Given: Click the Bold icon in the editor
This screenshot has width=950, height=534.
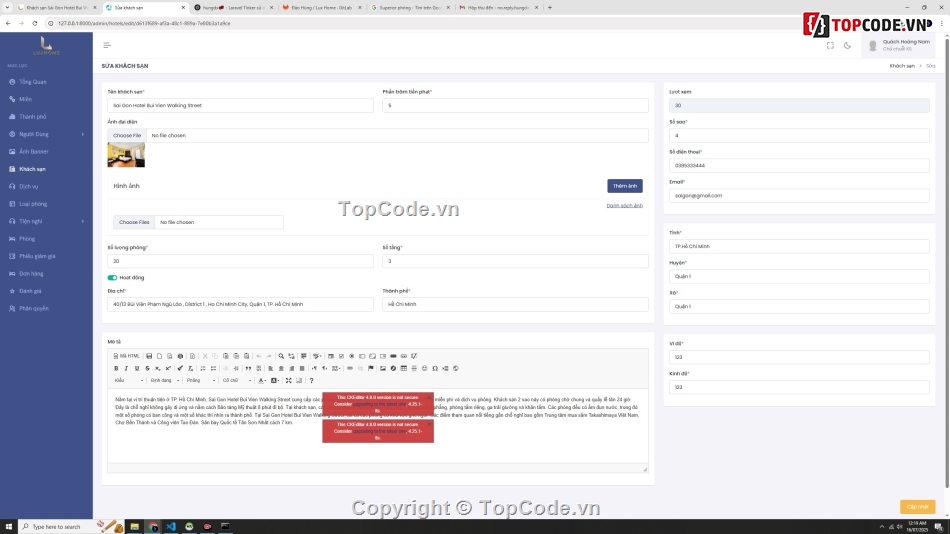Looking at the screenshot, I should (x=116, y=368).
